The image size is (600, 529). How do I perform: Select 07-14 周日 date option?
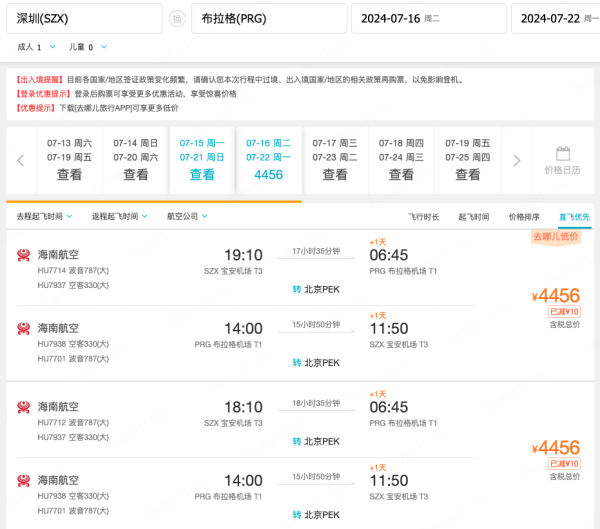coord(135,160)
